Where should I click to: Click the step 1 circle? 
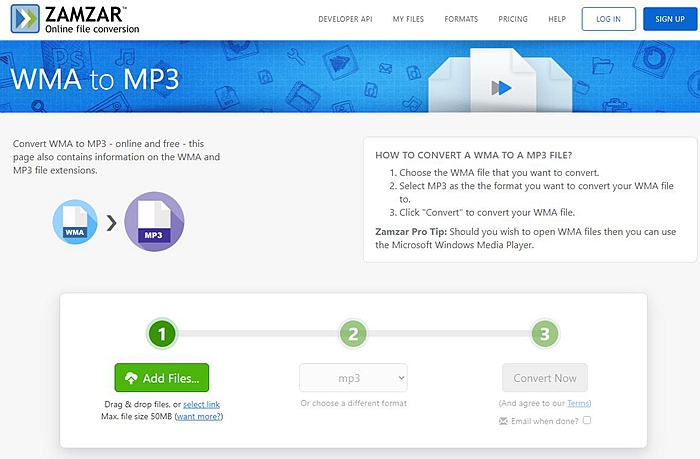click(x=162, y=334)
